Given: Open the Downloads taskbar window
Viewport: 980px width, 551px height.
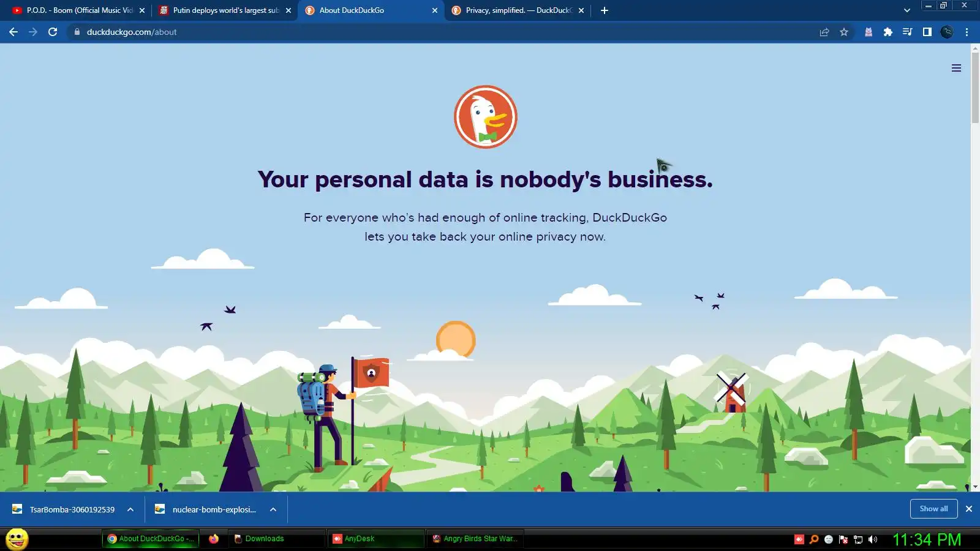Looking at the screenshot, I should tap(276, 539).
